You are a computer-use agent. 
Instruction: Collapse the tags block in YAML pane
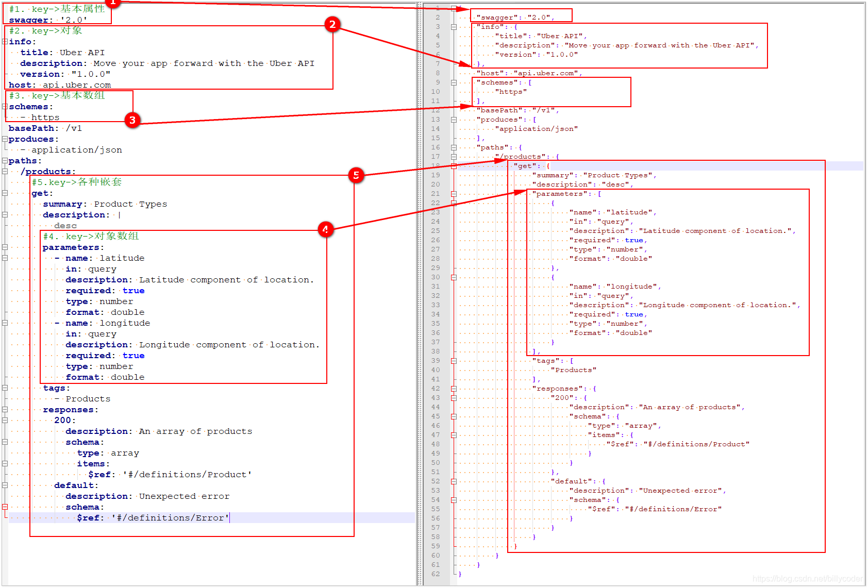tap(5, 388)
